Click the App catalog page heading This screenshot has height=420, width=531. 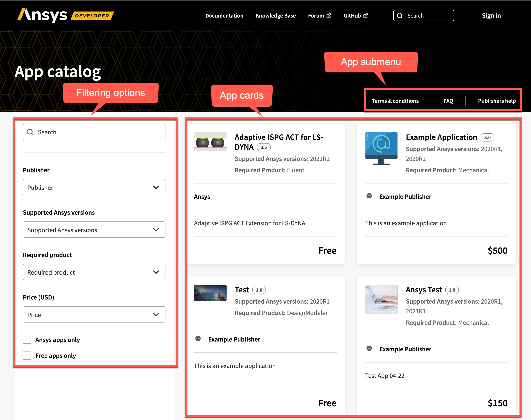(58, 72)
